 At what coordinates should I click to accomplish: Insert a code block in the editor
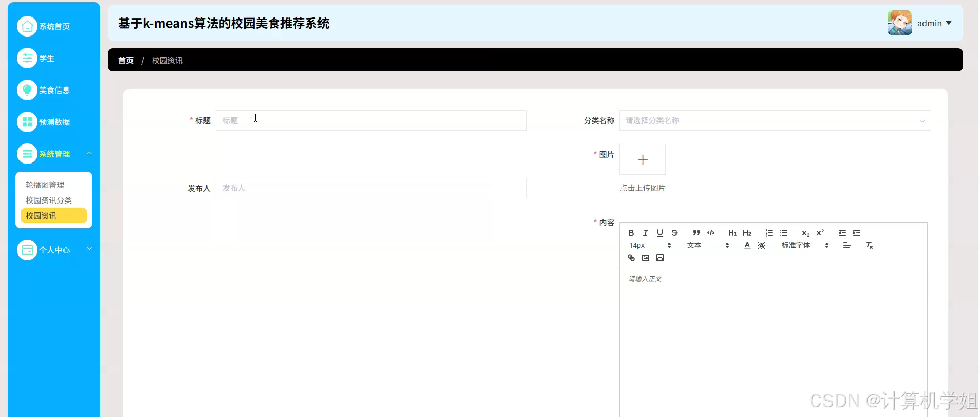click(x=711, y=233)
